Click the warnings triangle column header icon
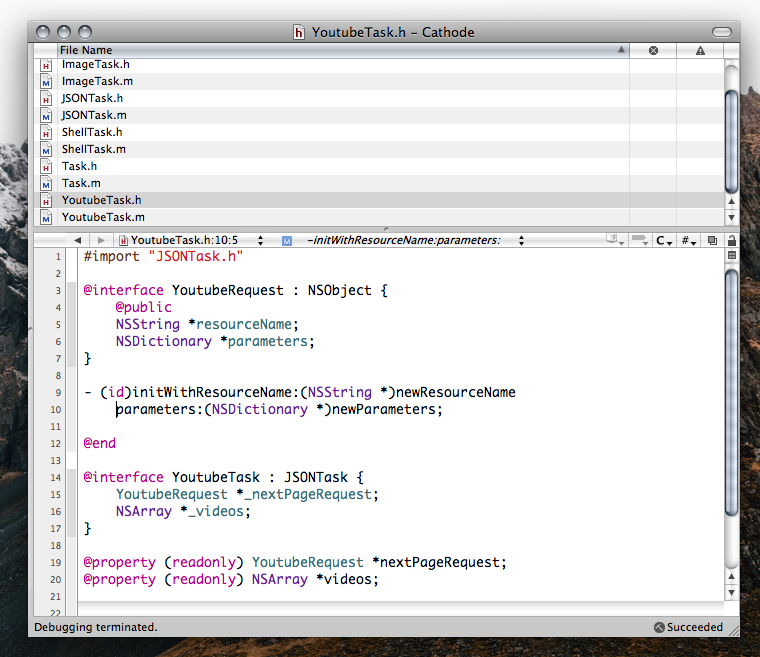 700,50
